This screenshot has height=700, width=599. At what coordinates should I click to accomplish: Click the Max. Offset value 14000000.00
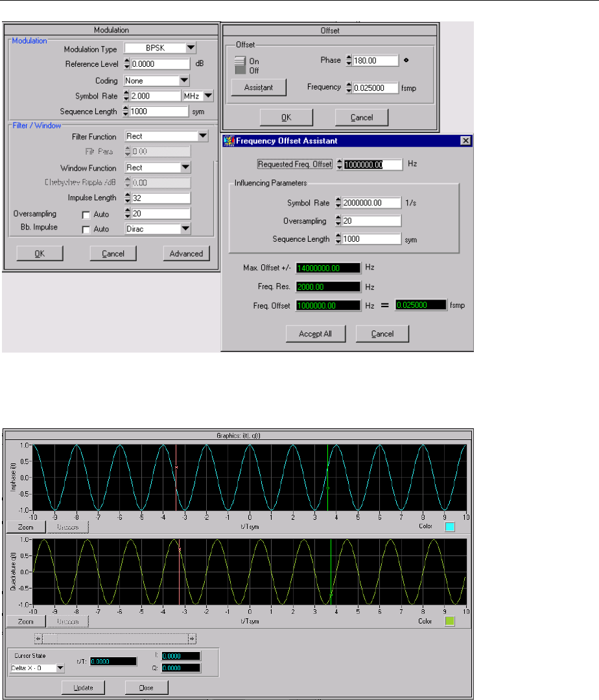coord(328,268)
